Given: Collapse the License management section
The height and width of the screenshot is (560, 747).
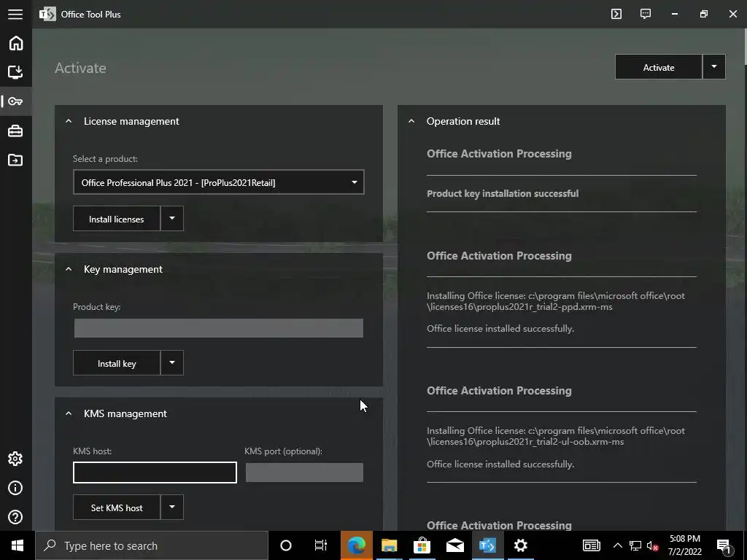Looking at the screenshot, I should (69, 121).
